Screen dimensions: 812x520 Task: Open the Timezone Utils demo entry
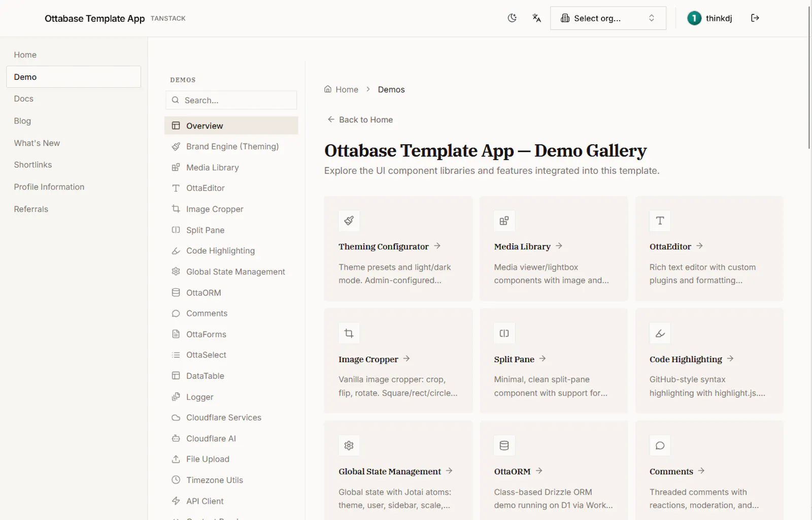231,480
